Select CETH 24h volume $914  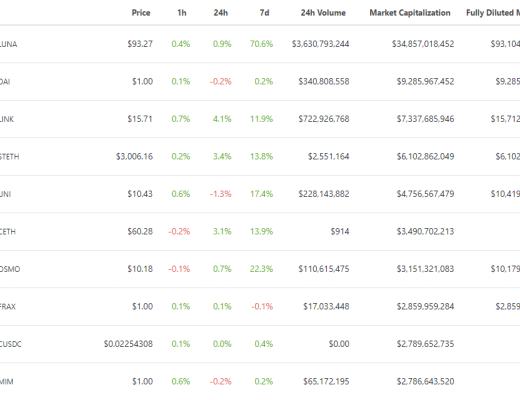340,231
